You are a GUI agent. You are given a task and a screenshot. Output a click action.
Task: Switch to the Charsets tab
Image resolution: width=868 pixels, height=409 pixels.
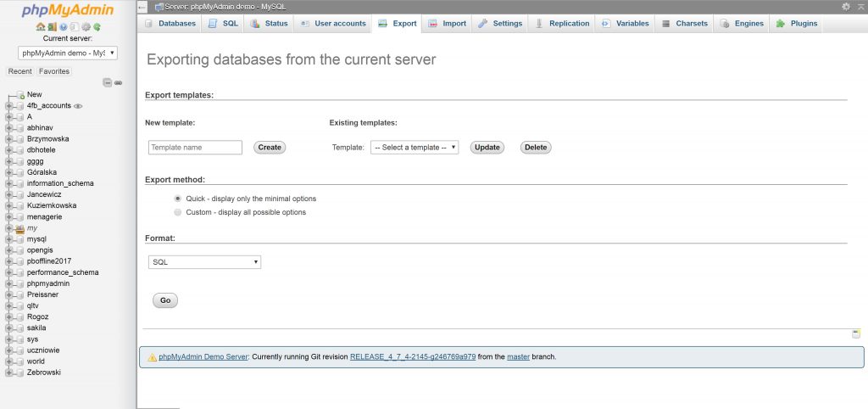pyautogui.click(x=685, y=23)
